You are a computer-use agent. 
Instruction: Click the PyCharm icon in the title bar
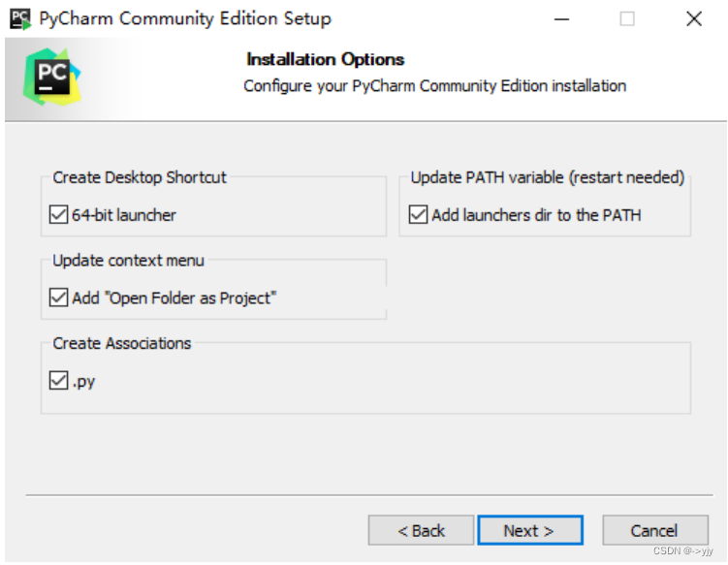tap(20, 19)
